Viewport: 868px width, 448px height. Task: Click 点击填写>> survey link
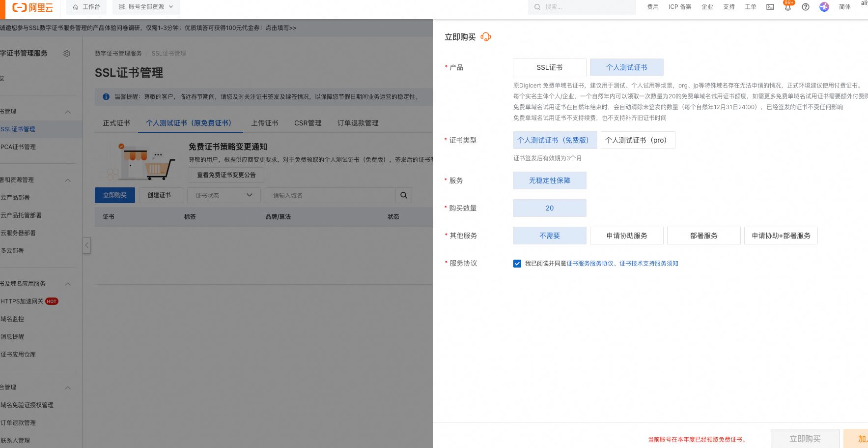(x=281, y=28)
